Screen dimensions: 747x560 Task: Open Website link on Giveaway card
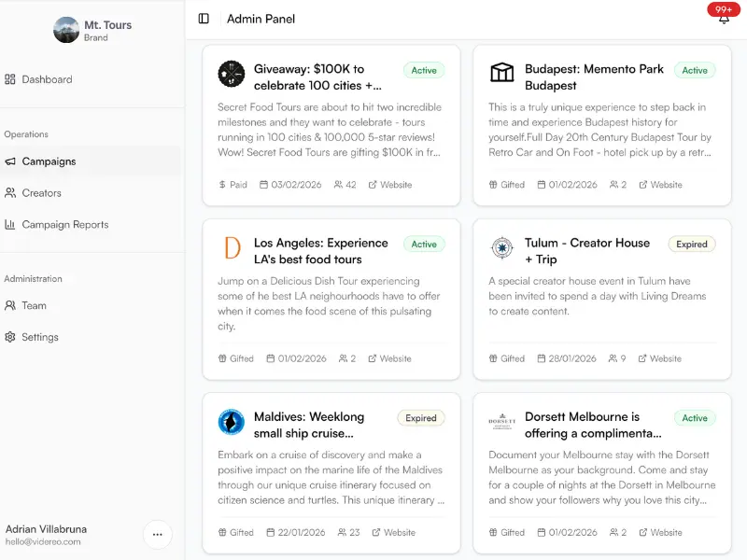pos(390,185)
